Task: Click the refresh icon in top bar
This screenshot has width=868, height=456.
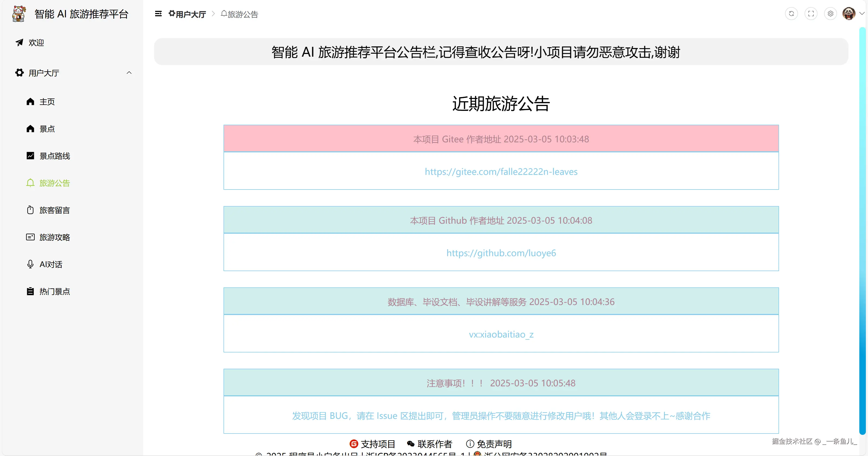Action: coord(791,14)
